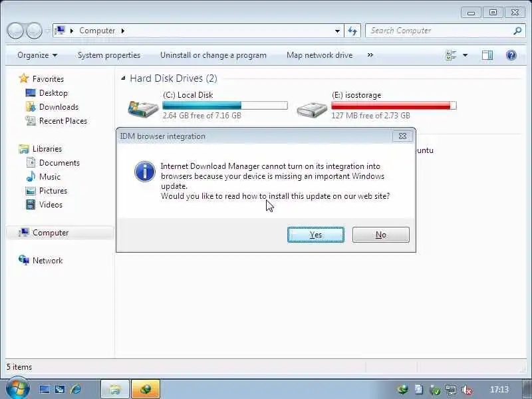This screenshot has width=532, height=399.
Task: Minimize the Computer window
Action: (471, 13)
